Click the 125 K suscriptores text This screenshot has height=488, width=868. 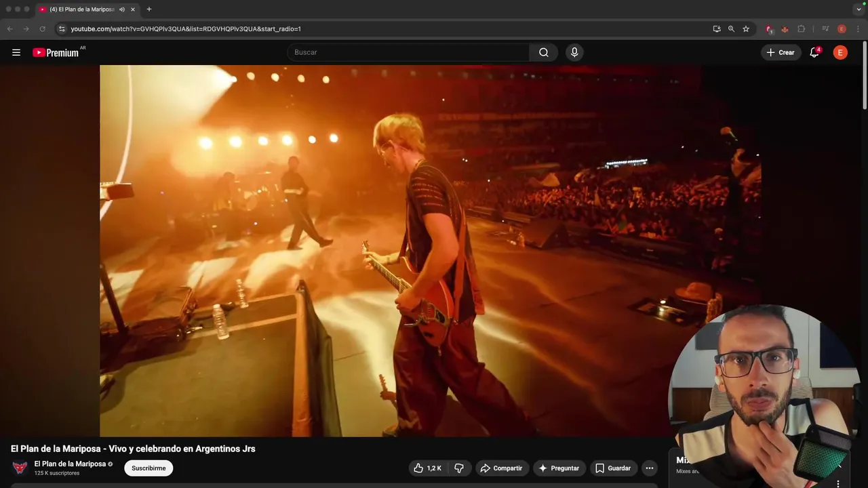pos(57,473)
